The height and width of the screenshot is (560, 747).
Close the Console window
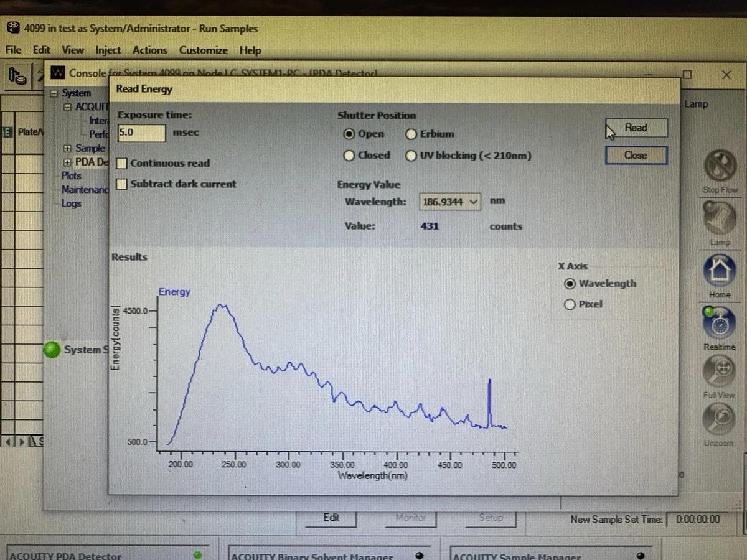point(726,75)
